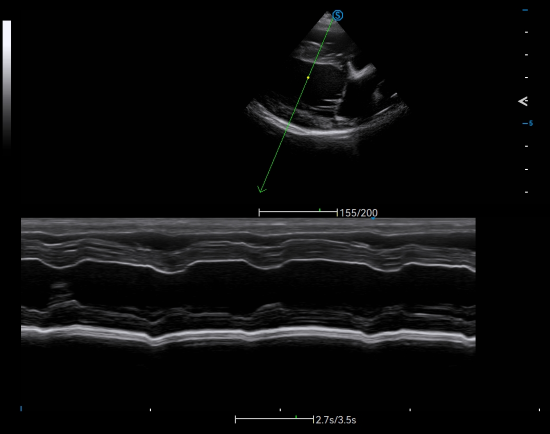Click the 155/200 frame counter

(358, 213)
